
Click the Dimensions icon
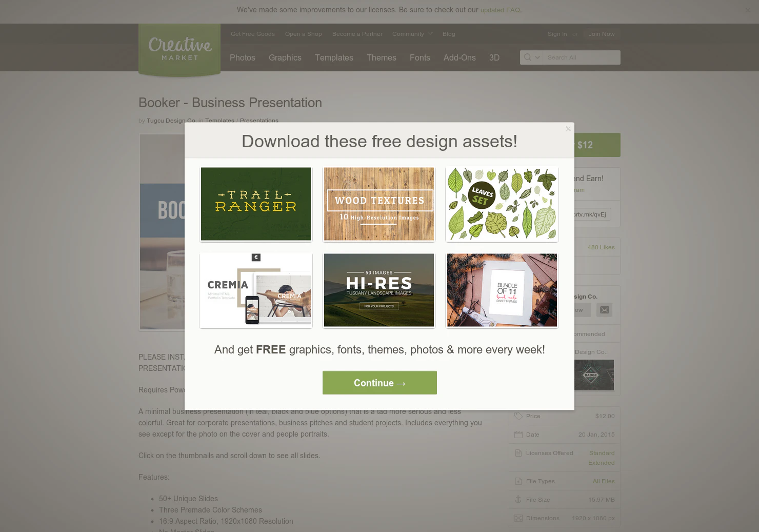pyautogui.click(x=518, y=518)
